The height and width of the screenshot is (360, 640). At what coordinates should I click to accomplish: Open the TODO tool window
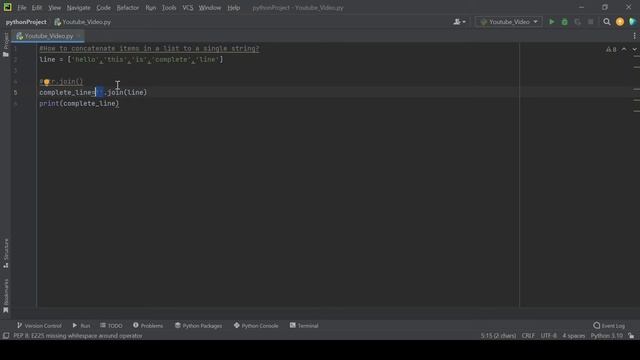pos(111,326)
